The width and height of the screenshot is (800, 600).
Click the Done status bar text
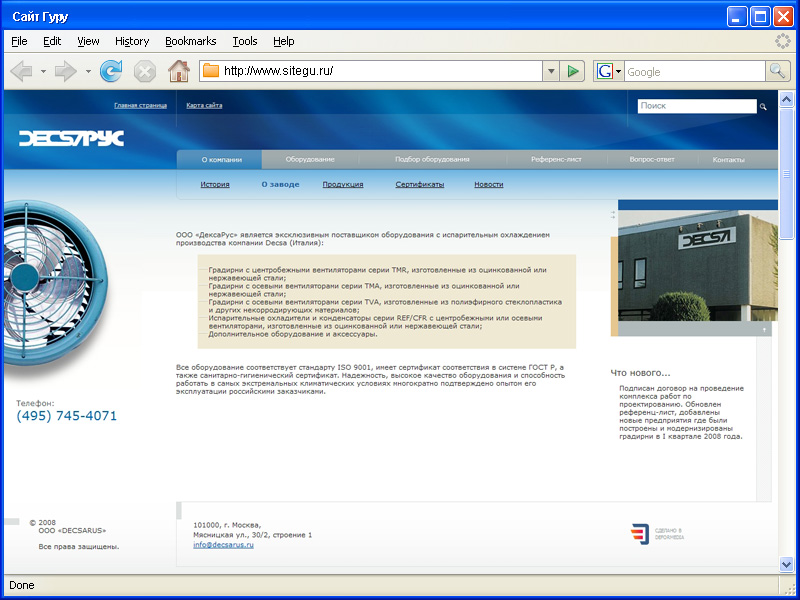tap(22, 585)
